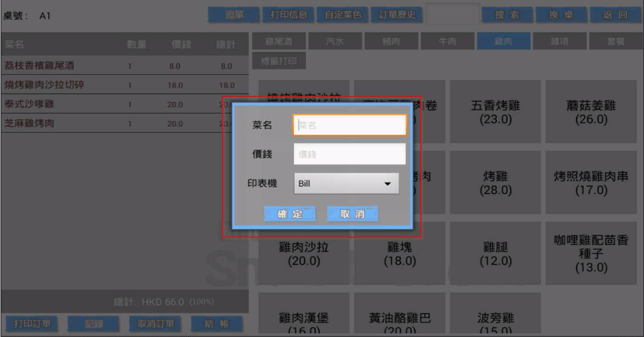Screen dimensions: 644x337
Task: Click the 追單 button in top bar
Action: 234,15
